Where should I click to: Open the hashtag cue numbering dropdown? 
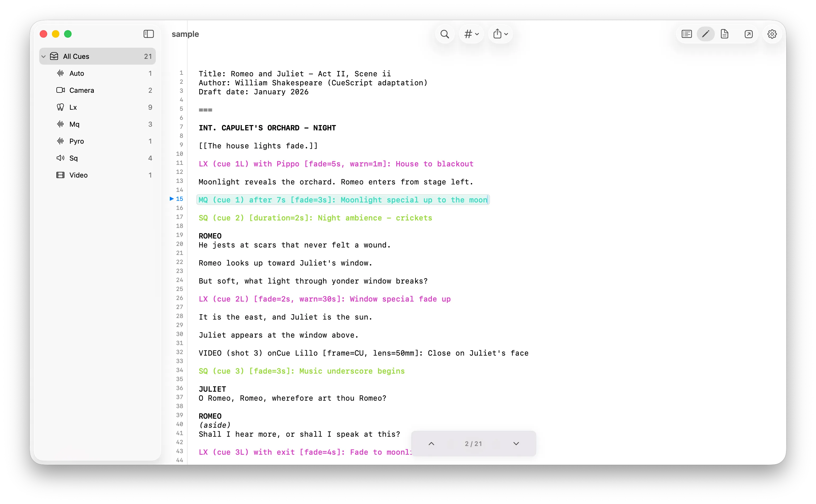coord(471,34)
